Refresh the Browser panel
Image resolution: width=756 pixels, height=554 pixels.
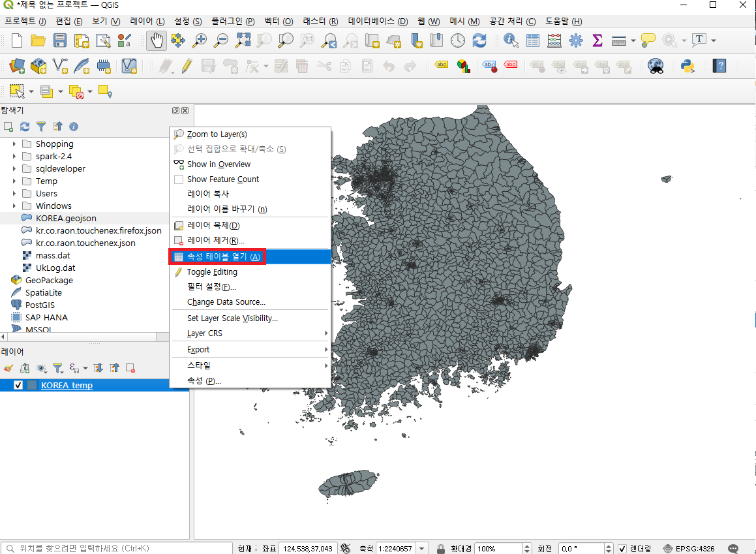(x=25, y=127)
